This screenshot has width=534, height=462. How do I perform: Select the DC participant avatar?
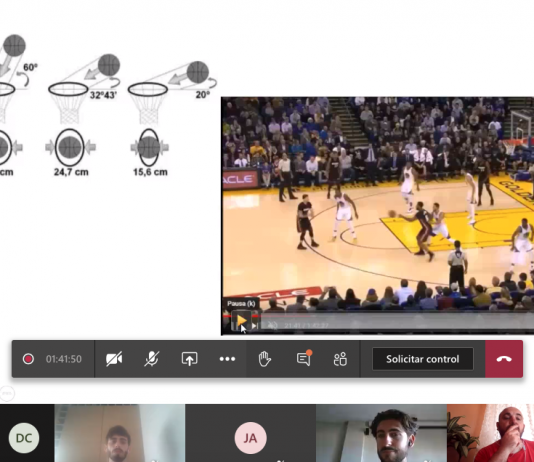(x=24, y=438)
